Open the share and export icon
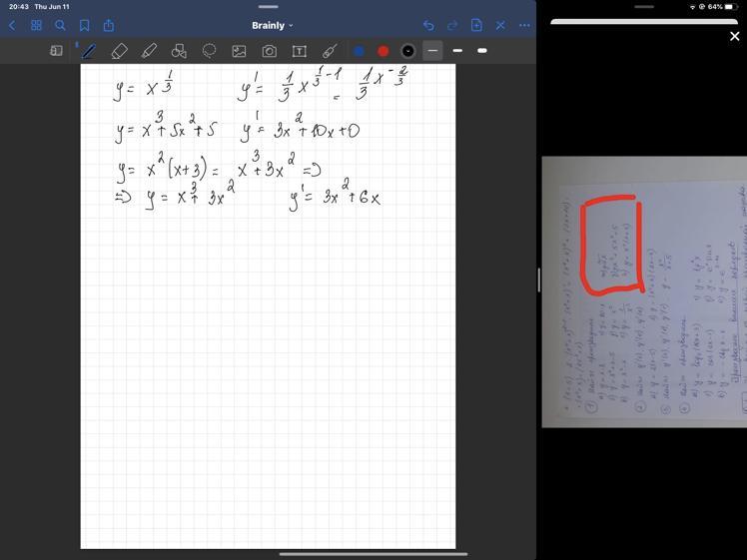 coord(109,25)
